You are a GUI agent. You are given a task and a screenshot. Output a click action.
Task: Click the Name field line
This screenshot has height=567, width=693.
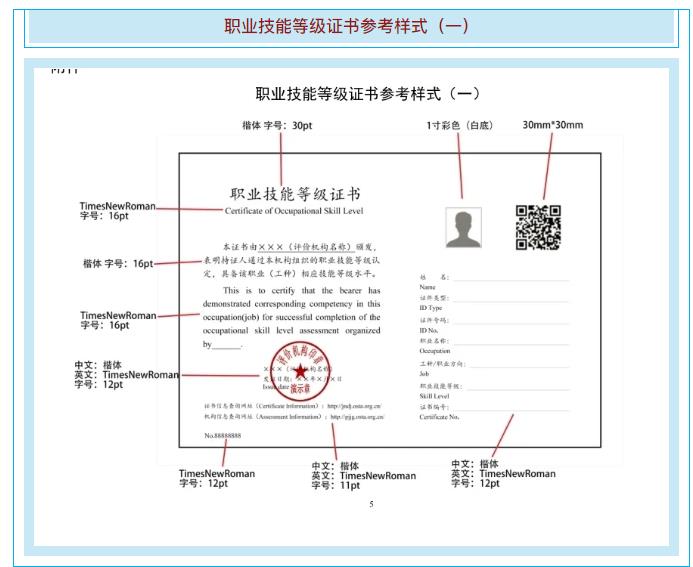click(510, 279)
